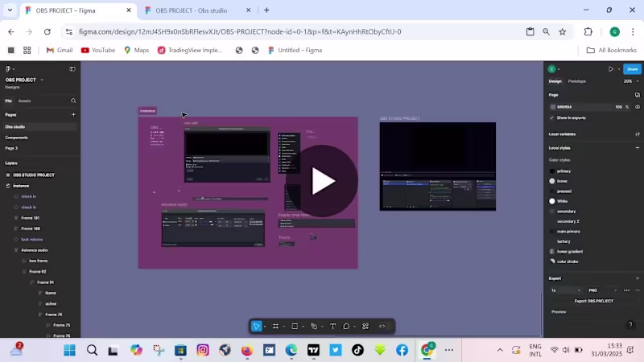Image resolution: width=644 pixels, height=362 pixels.
Task: Zoom icon in the address bar
Action: pos(546,31)
